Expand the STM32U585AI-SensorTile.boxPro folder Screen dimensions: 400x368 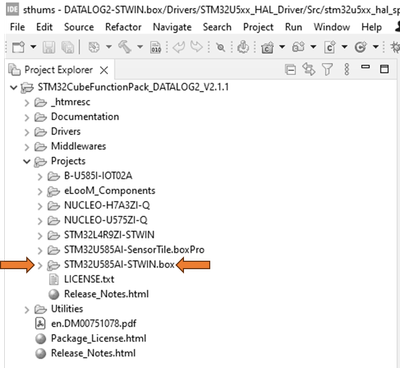[x=40, y=250]
